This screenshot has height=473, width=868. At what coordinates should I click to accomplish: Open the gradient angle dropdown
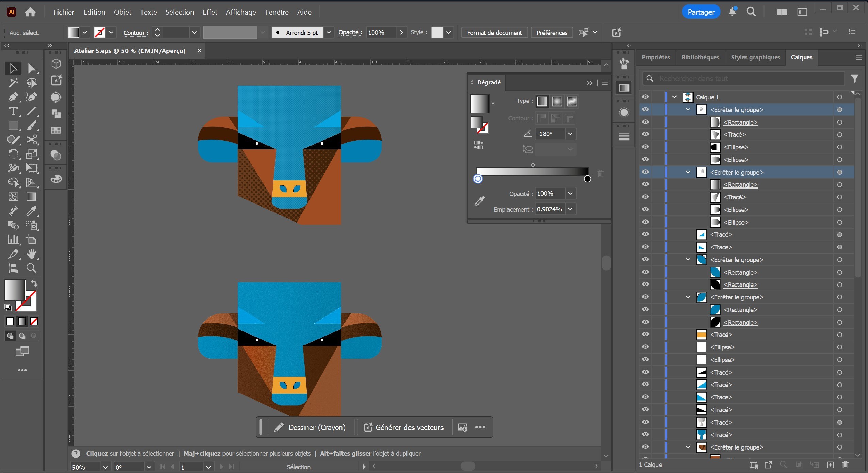coord(570,134)
